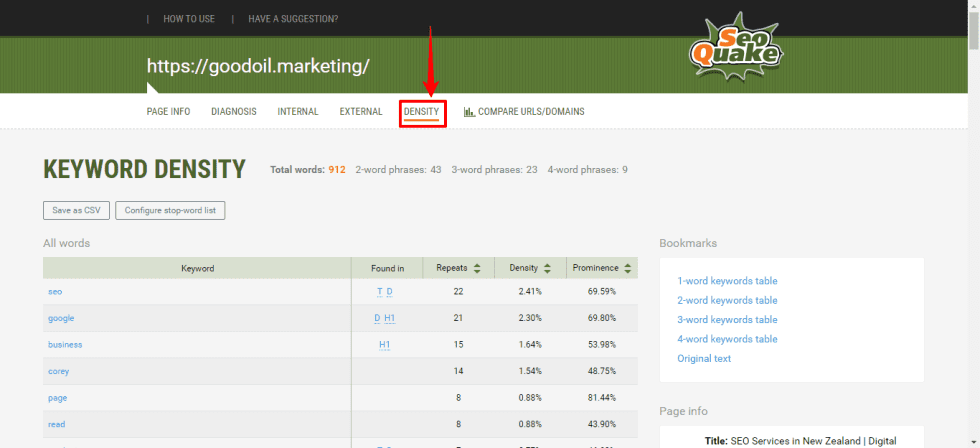Click the H1 marker in business row
This screenshot has height=448, width=980.
pos(385,344)
